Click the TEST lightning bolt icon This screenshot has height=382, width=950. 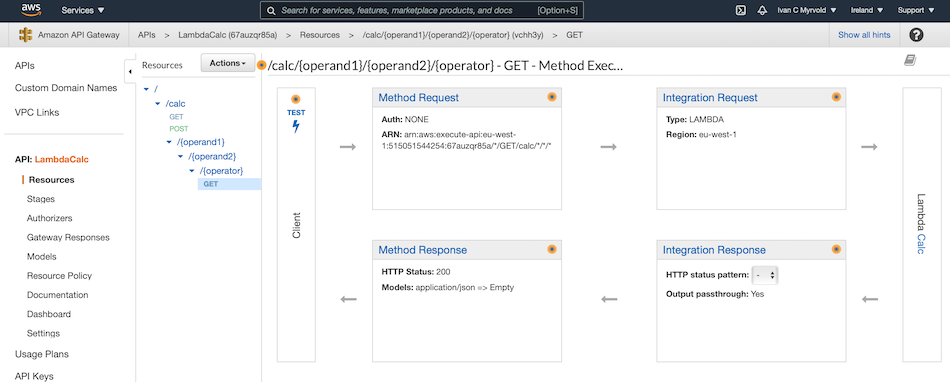(296, 127)
